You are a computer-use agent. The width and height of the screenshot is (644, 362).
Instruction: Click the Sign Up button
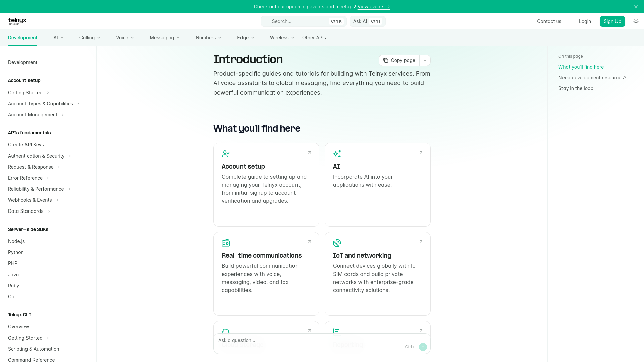point(612,21)
